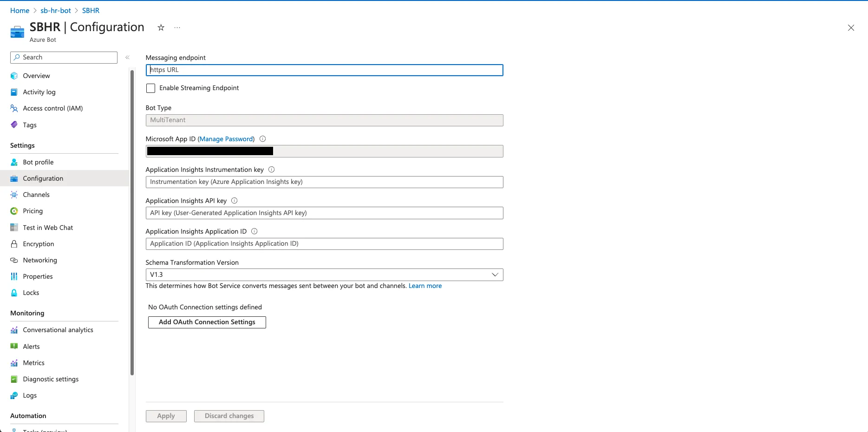The height and width of the screenshot is (432, 868).
Task: Expand the Schema Transformation Version dropdown
Action: [324, 275]
